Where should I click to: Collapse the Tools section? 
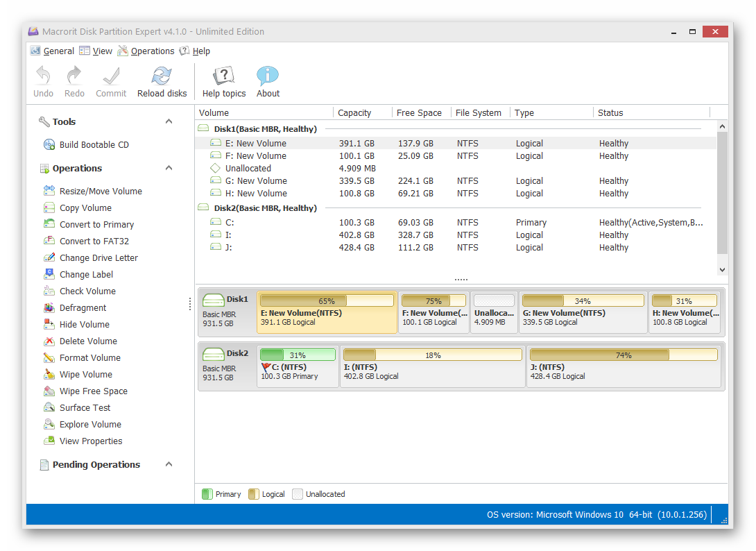click(169, 121)
